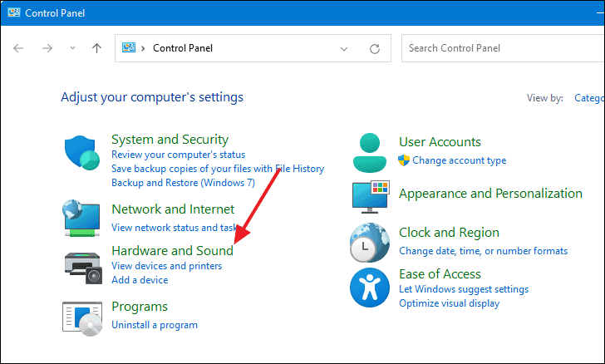Open recent locations dropdown arrow
605x364 pixels.
point(72,48)
